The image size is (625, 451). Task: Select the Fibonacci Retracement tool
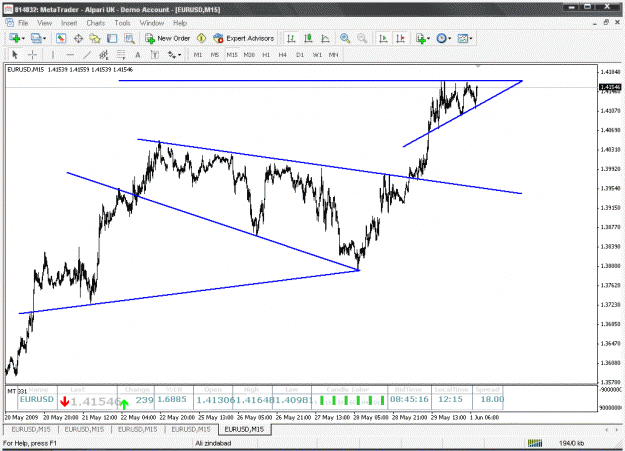121,55
